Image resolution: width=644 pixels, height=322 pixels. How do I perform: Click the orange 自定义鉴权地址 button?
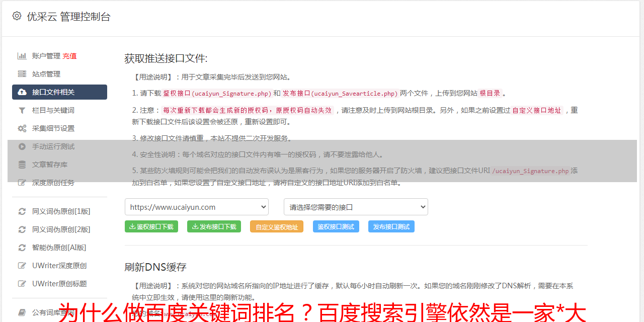pyautogui.click(x=277, y=226)
